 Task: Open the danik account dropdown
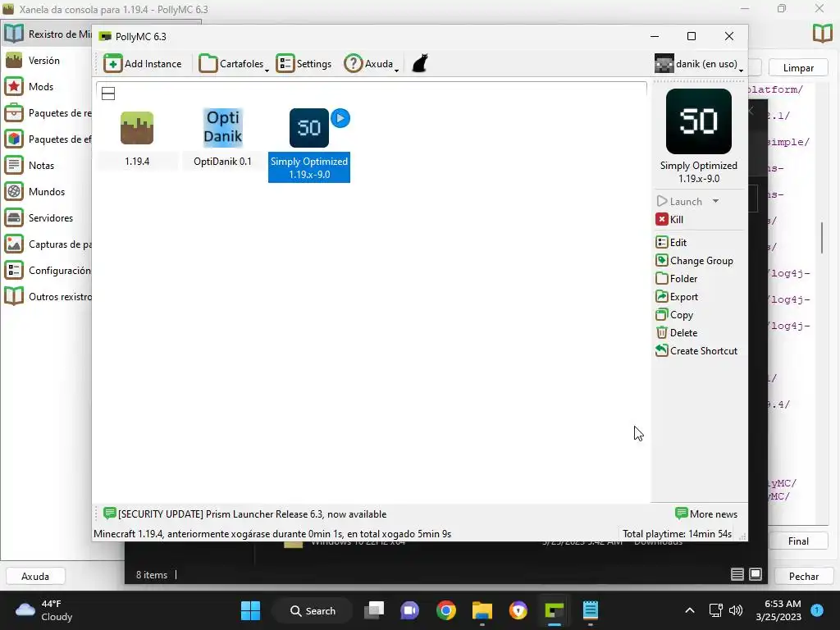699,64
